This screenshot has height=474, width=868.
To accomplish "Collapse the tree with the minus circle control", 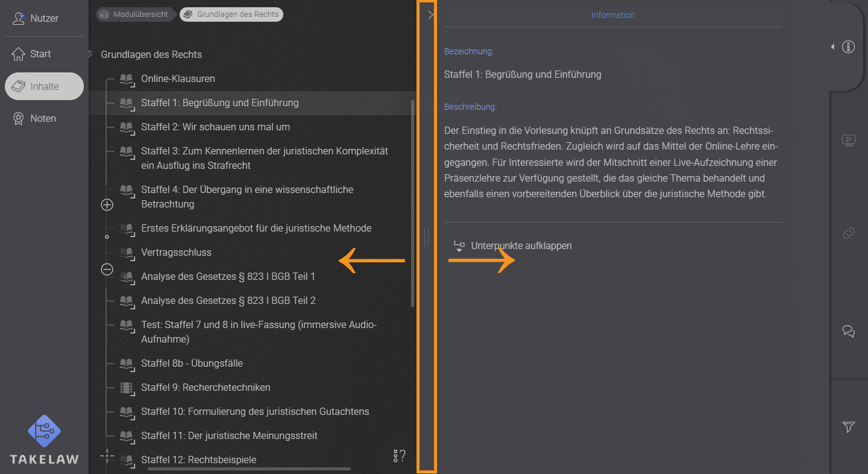I will (107, 270).
